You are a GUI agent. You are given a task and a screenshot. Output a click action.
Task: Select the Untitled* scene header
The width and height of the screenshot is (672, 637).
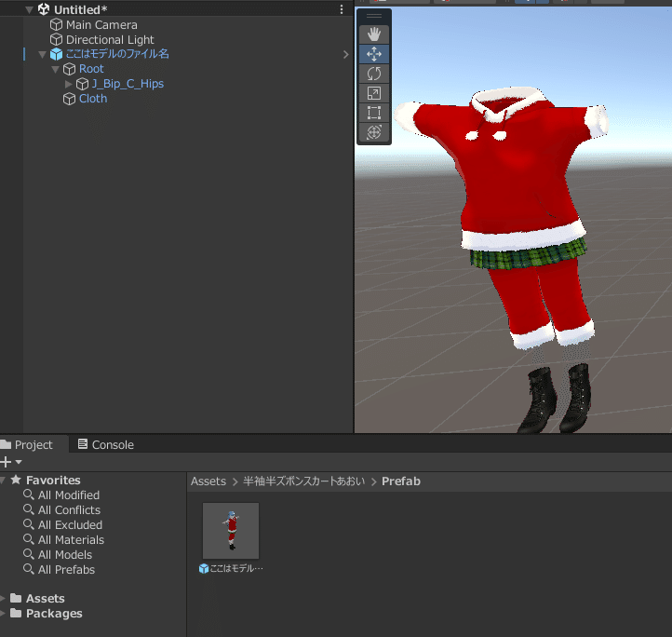tap(81, 9)
